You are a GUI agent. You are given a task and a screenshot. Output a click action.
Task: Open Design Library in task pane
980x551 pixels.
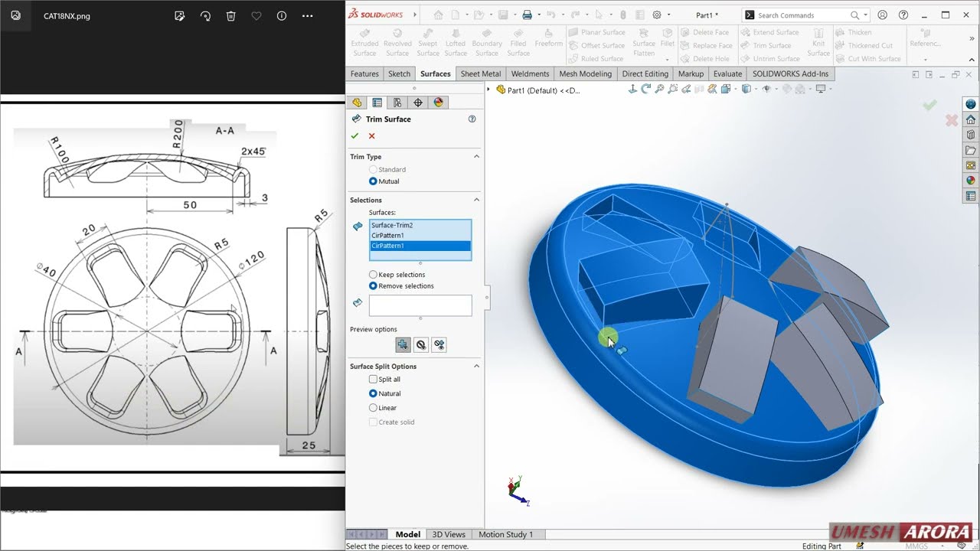click(x=971, y=135)
